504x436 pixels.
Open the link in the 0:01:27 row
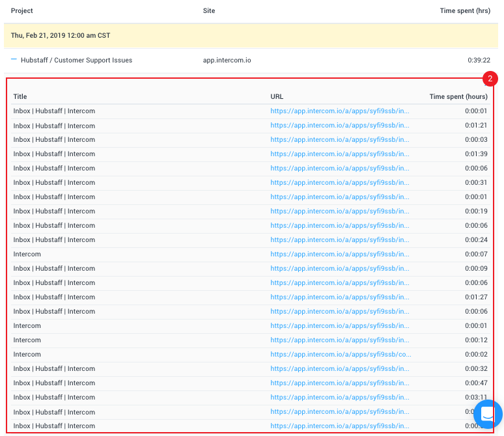340,297
